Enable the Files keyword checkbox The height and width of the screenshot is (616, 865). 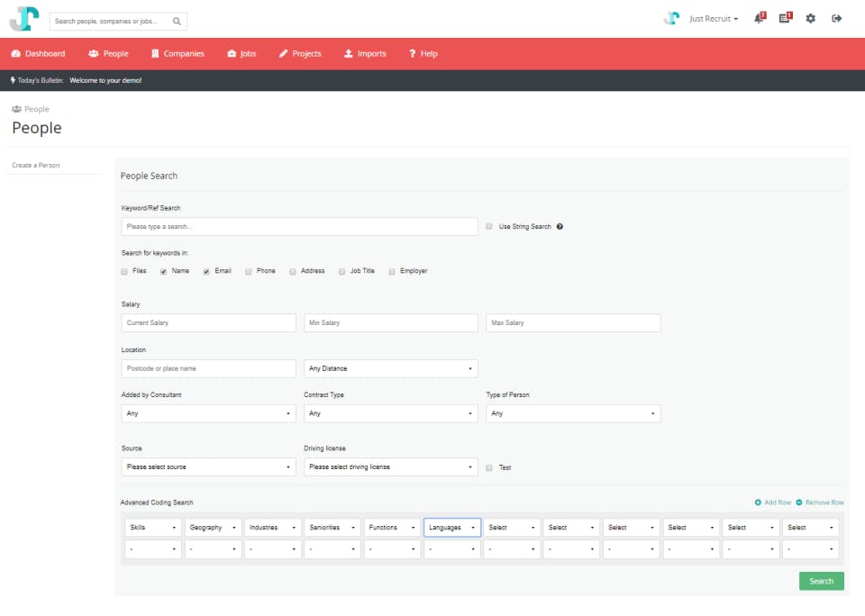point(124,271)
